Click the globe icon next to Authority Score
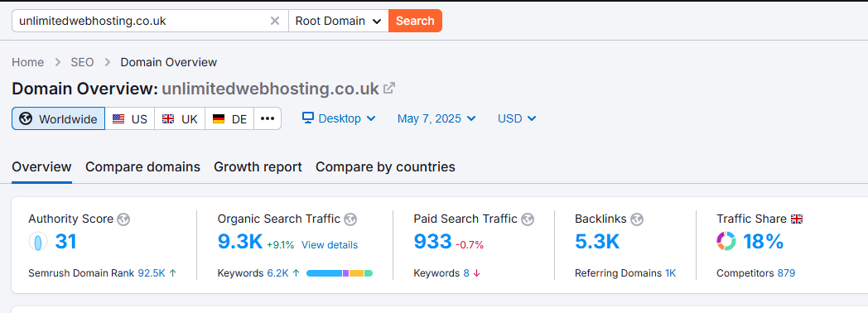 (x=123, y=219)
